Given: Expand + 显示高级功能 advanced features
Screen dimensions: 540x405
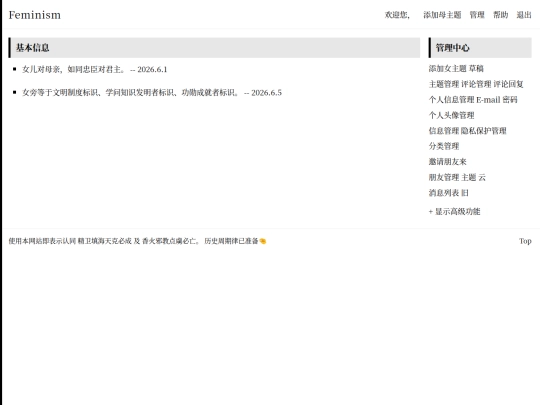Looking at the screenshot, I should coord(455,211).
